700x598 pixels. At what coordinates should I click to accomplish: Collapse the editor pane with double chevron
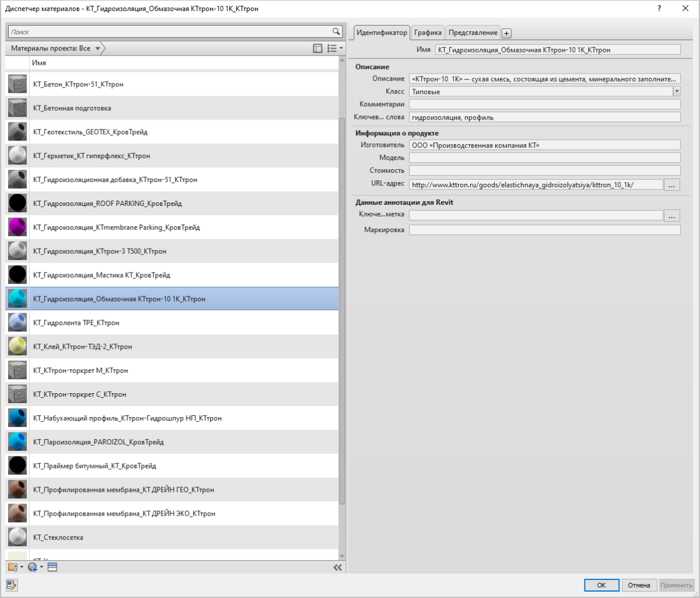[x=337, y=567]
